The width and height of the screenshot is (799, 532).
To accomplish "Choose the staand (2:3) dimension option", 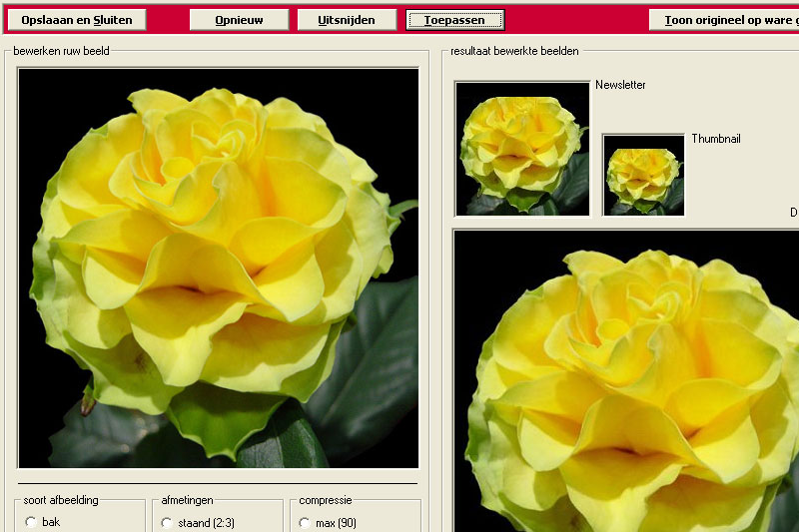I will (167, 522).
